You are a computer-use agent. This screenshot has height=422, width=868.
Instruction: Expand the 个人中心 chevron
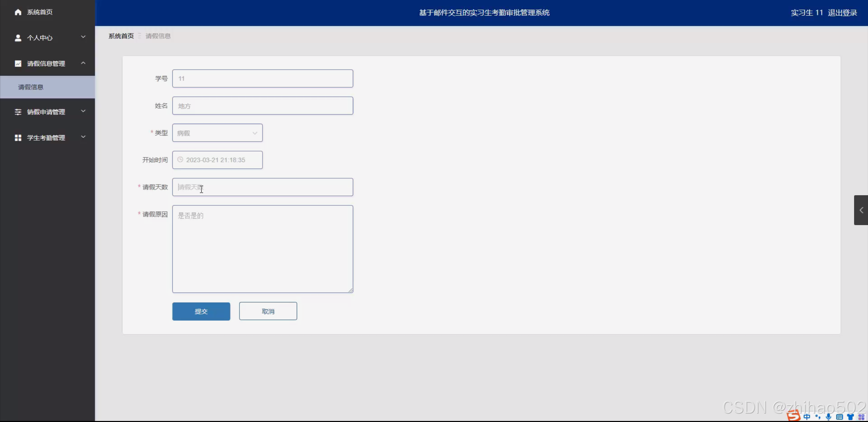tap(83, 37)
